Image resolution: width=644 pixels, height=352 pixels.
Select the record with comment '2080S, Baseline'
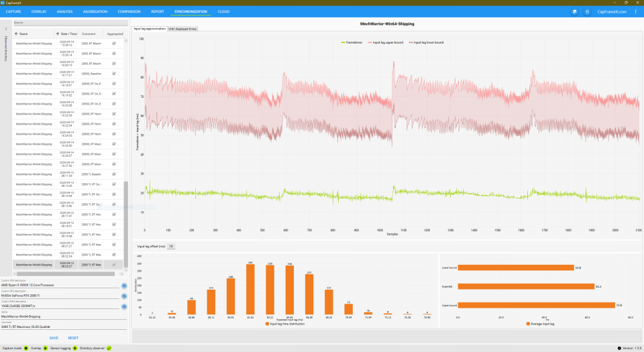(x=68, y=74)
